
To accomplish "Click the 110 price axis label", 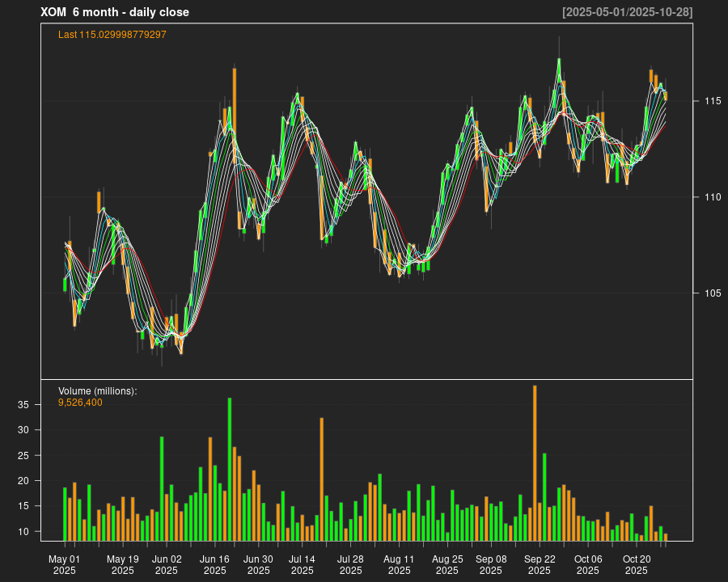I will (712, 197).
